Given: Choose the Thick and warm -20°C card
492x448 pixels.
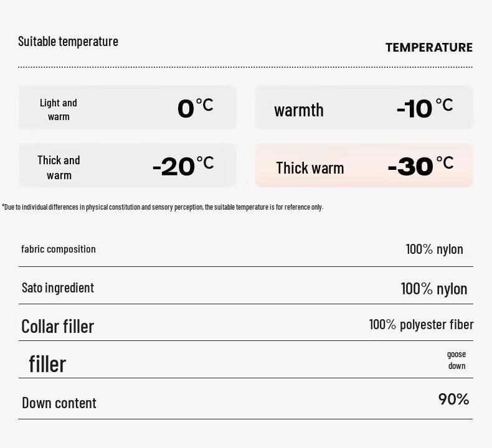Looking at the screenshot, I should coord(127,166).
